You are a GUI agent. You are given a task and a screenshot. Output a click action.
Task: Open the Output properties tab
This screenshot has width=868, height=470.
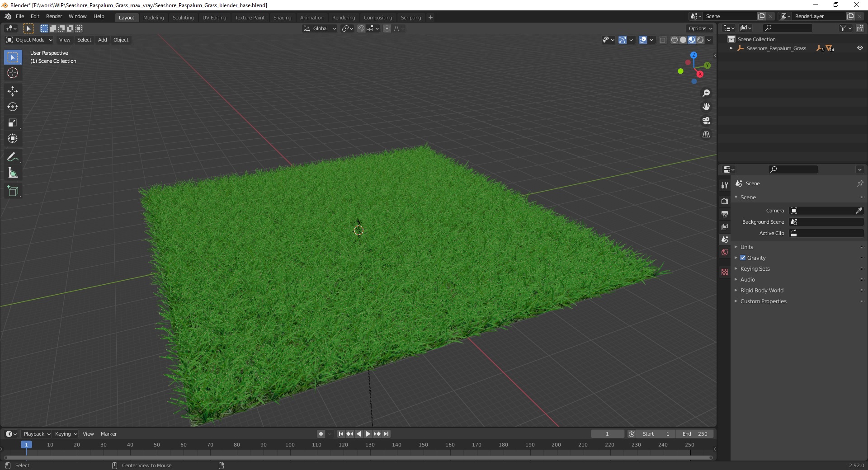coord(725,214)
